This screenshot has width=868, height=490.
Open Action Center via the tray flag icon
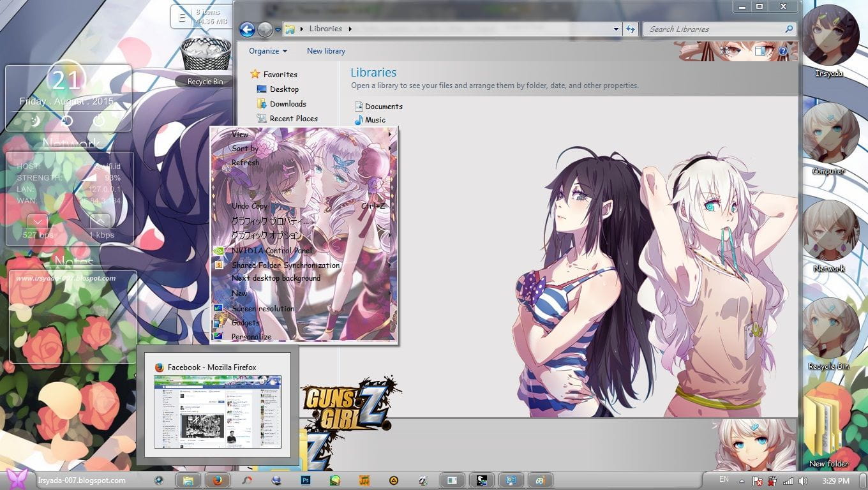click(758, 480)
